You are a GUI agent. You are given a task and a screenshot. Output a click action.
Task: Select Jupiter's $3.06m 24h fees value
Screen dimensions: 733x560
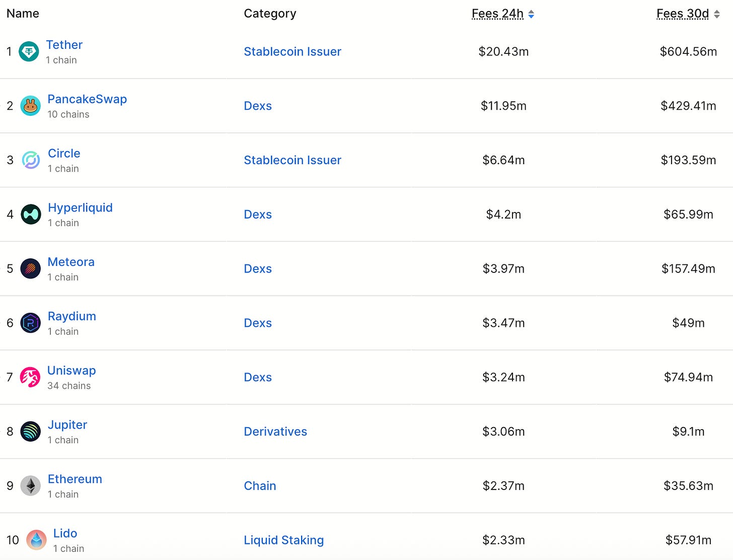503,432
